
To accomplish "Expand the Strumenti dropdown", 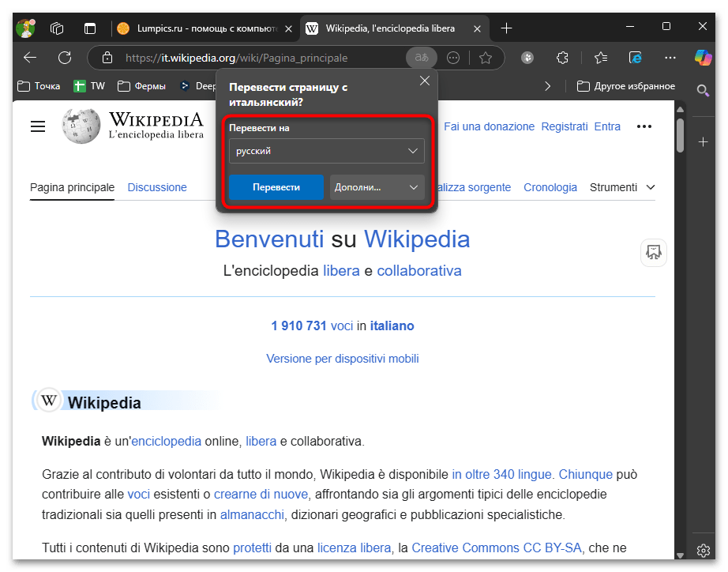I will click(x=622, y=187).
